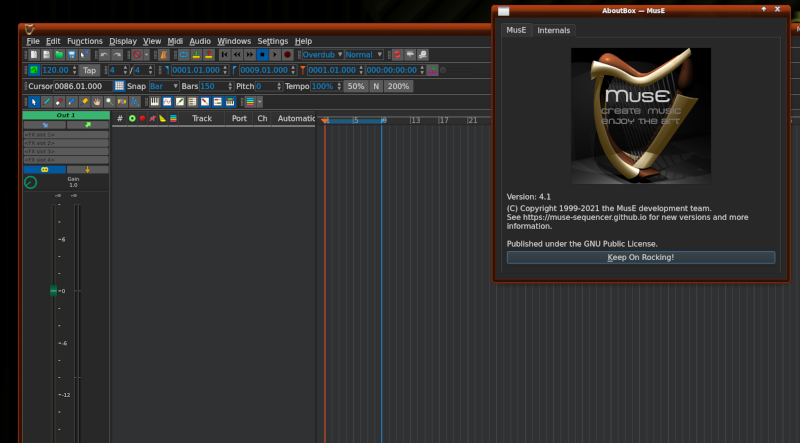Select the arrow pointer tool
The height and width of the screenshot is (443, 800).
[34, 102]
